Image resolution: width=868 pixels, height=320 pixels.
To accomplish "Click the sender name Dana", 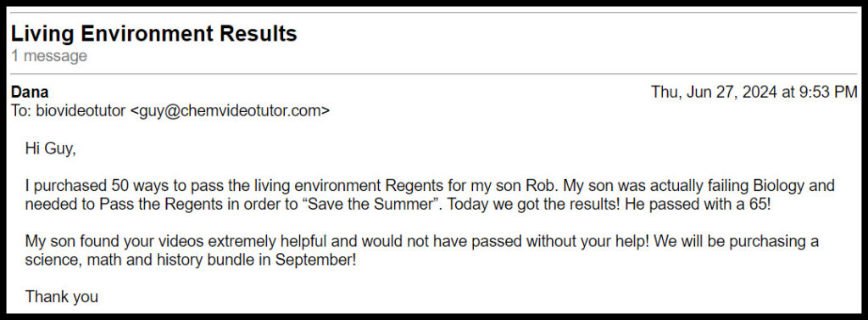I will point(30,92).
